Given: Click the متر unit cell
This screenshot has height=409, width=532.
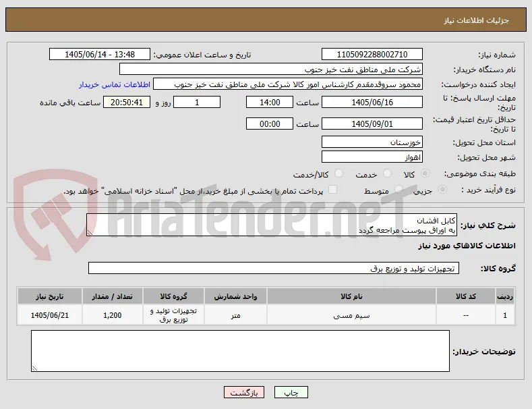Looking at the screenshot, I should coord(235,315).
